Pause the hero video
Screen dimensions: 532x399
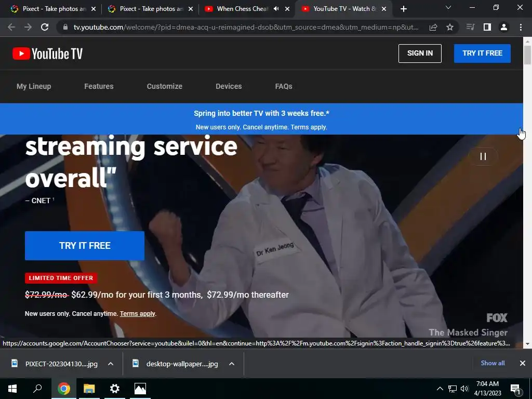pos(483,156)
